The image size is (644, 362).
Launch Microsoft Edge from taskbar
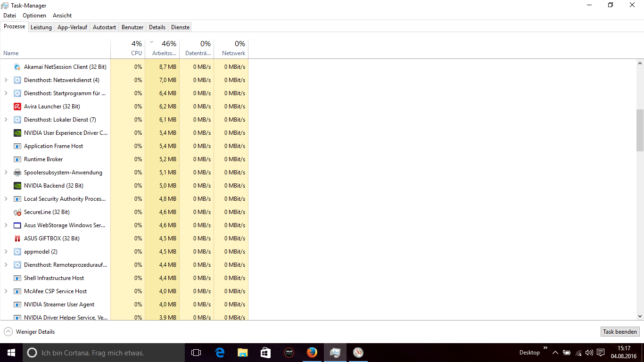tap(220, 353)
